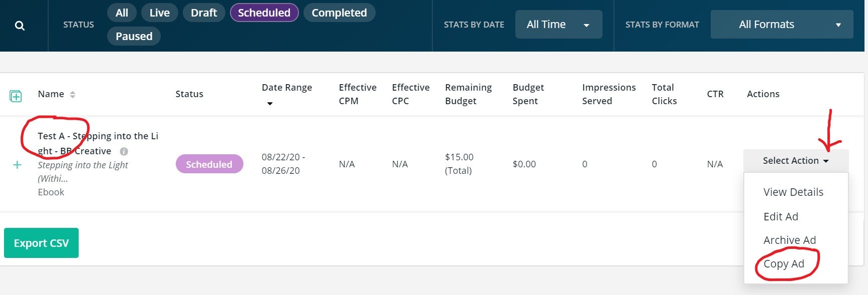Viewport: 868px width, 295px height.
Task: Toggle the Select Action dropdown
Action: pyautogui.click(x=795, y=161)
